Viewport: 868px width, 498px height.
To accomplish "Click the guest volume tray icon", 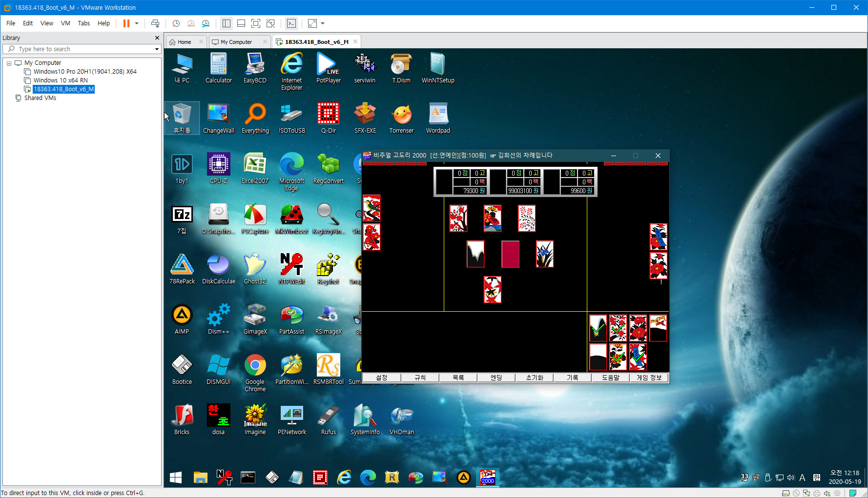I will (x=791, y=478).
